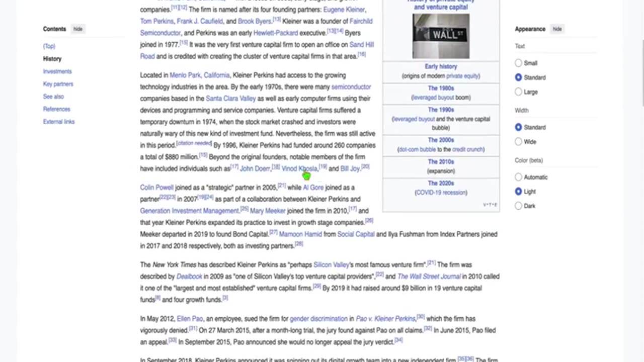Open the Hewlett-Packard link
The height and width of the screenshot is (362, 644).
pyautogui.click(x=275, y=33)
